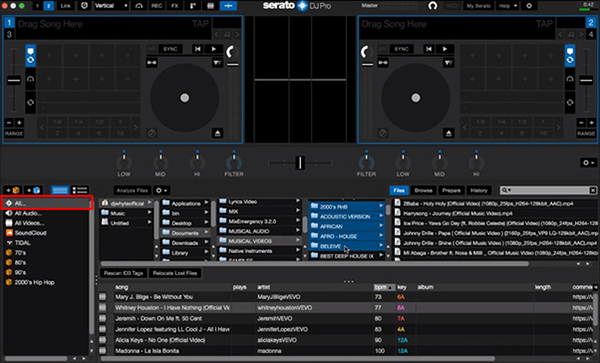Click the left channel LOW EQ knob

click(x=124, y=163)
